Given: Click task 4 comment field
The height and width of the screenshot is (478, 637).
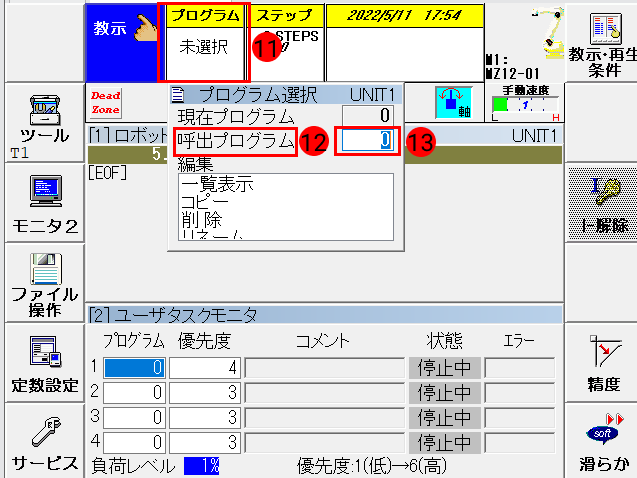Looking at the screenshot, I should pyautogui.click(x=325, y=442).
